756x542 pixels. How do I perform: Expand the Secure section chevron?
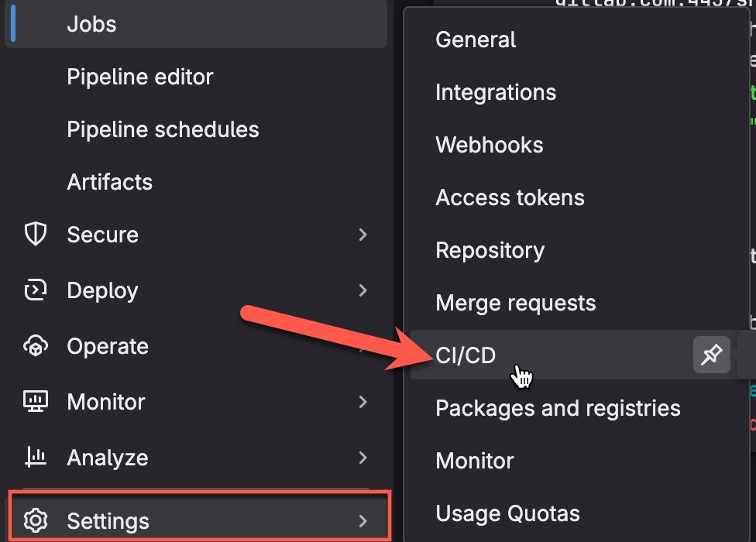(363, 235)
